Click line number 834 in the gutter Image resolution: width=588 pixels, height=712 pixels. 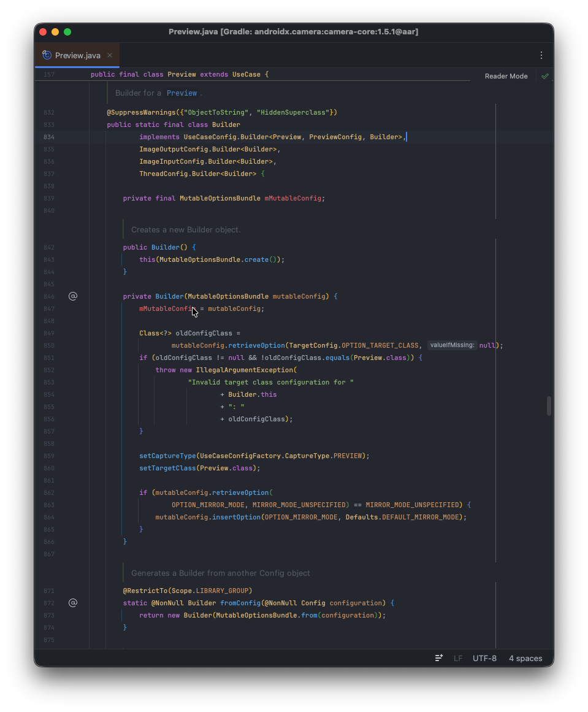(x=49, y=137)
